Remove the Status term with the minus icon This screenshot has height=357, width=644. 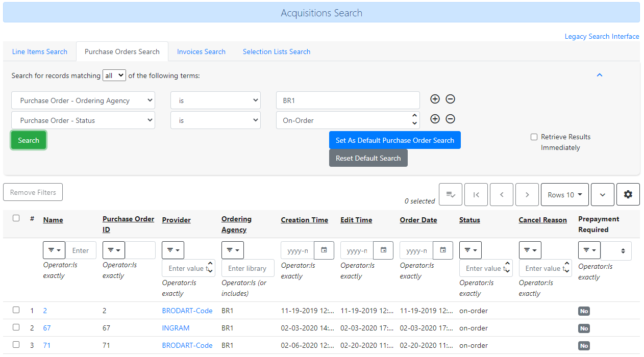(450, 119)
